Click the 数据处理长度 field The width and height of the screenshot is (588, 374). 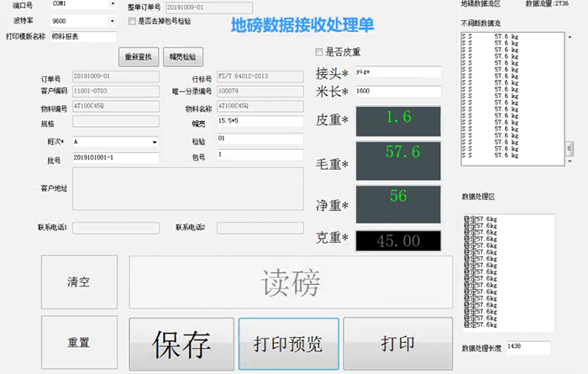pos(528,347)
